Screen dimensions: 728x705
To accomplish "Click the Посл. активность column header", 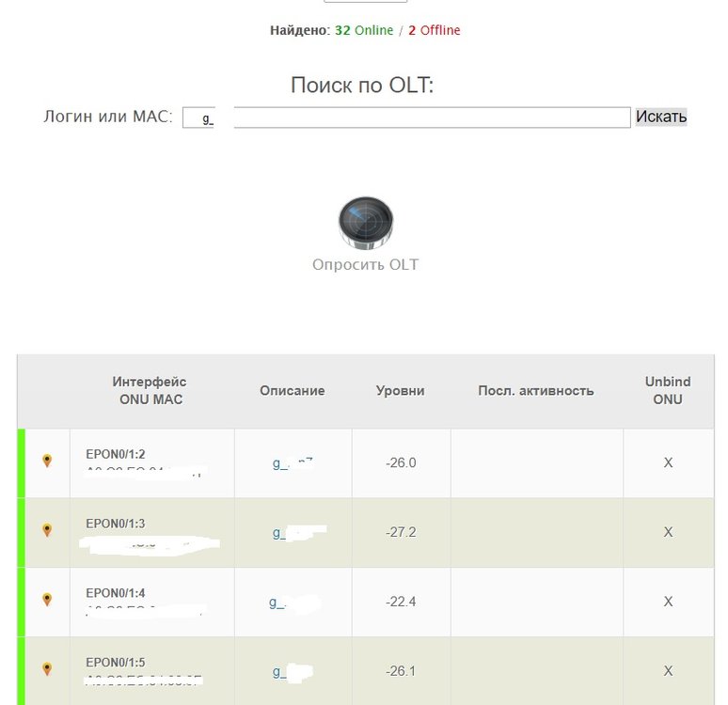I will point(536,390).
